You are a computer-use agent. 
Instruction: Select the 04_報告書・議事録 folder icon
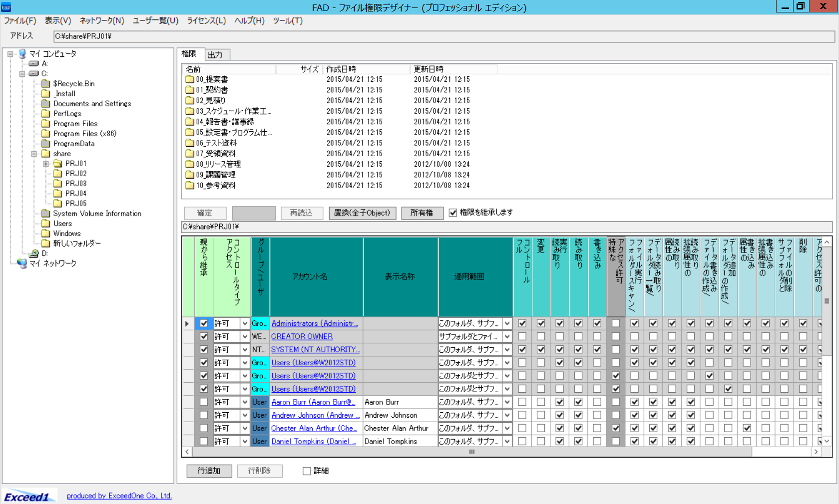click(x=190, y=122)
